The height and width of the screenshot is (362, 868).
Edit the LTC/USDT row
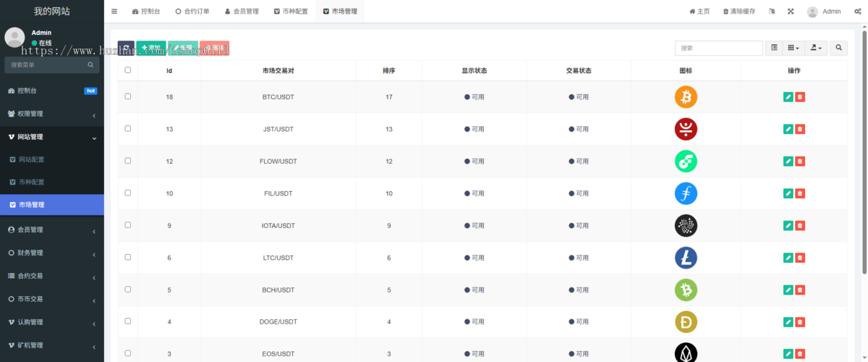click(x=788, y=258)
